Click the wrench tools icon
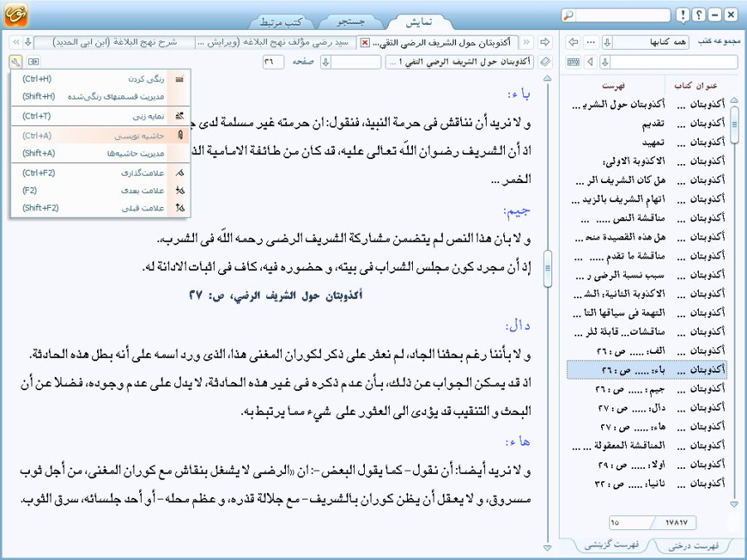Viewport: 747px width, 560px height. (x=15, y=61)
